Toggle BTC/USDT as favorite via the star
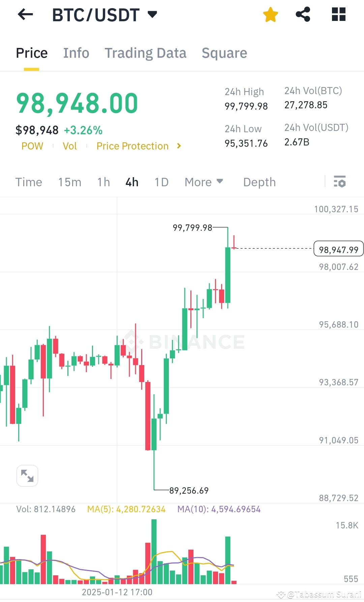 (x=270, y=14)
